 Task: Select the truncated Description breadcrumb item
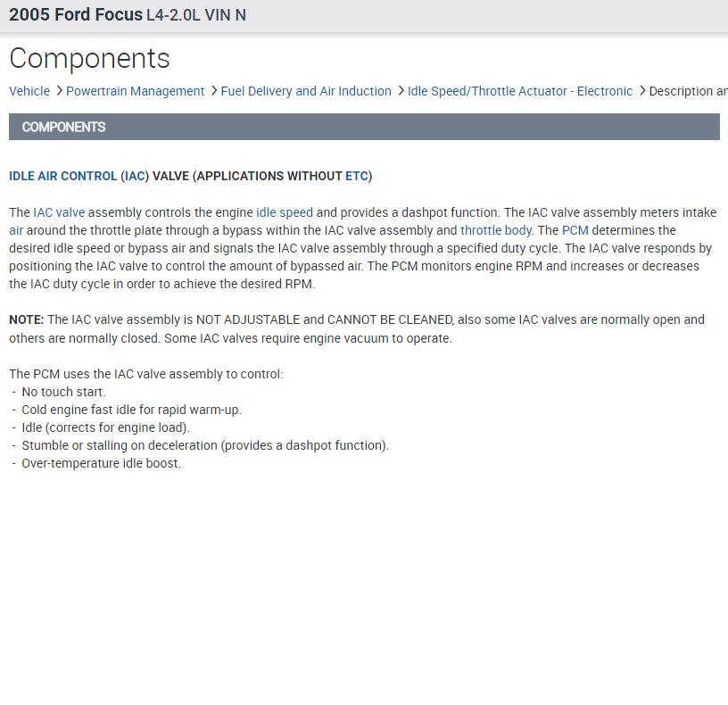(688, 91)
